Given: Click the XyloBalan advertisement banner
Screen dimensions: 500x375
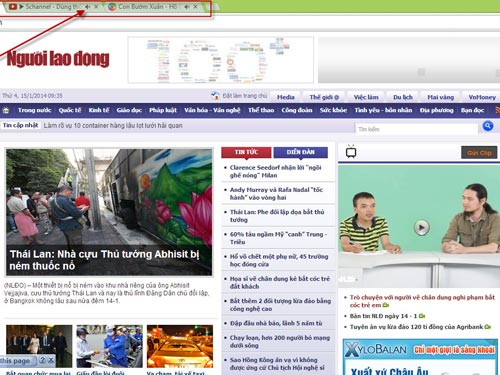Looking at the screenshot, I should point(420,357).
